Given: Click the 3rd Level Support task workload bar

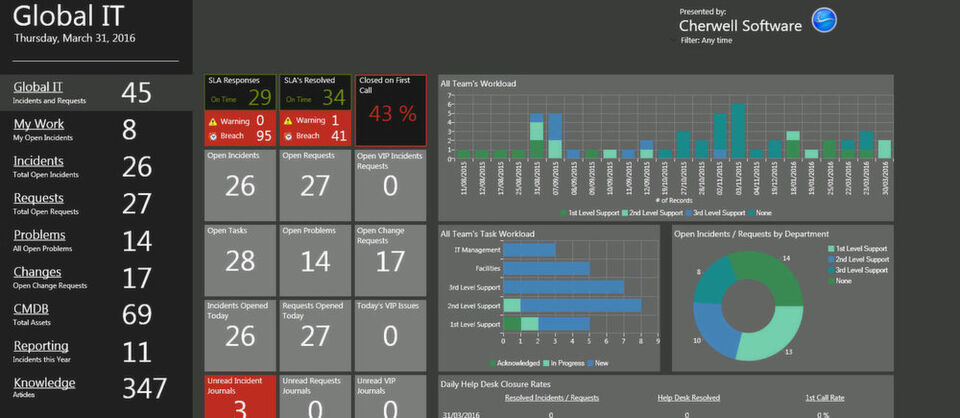Looking at the screenshot, I should [564, 286].
